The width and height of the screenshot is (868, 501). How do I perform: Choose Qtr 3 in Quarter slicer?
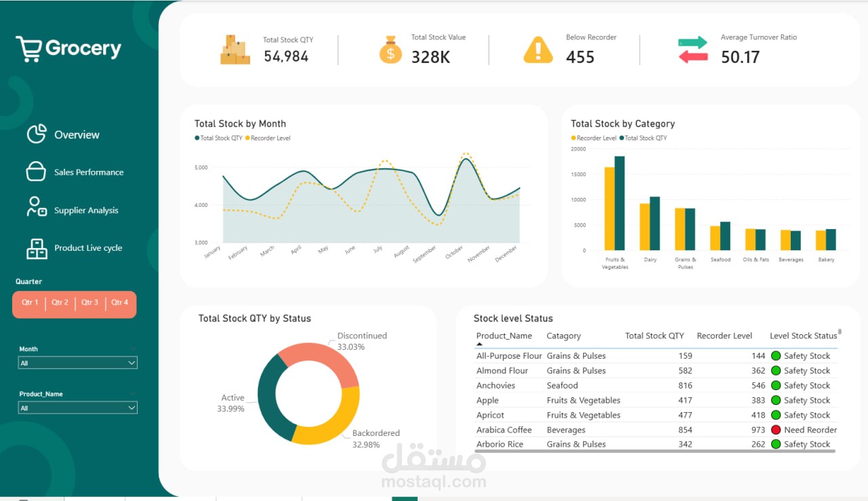point(90,303)
